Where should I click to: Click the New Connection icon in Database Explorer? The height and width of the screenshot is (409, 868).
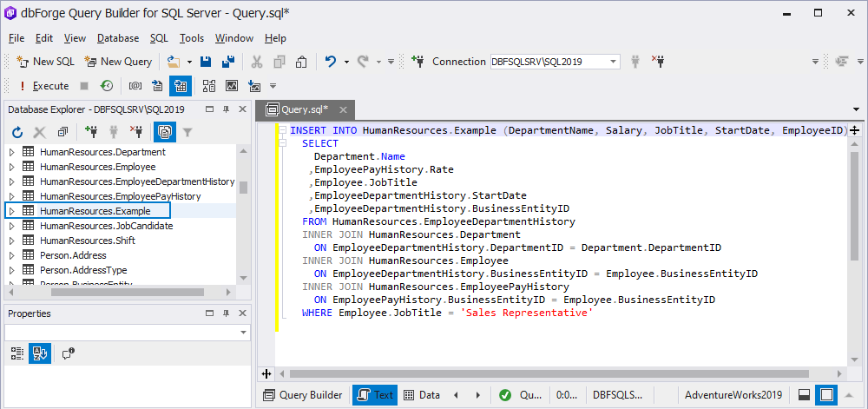tap(91, 132)
